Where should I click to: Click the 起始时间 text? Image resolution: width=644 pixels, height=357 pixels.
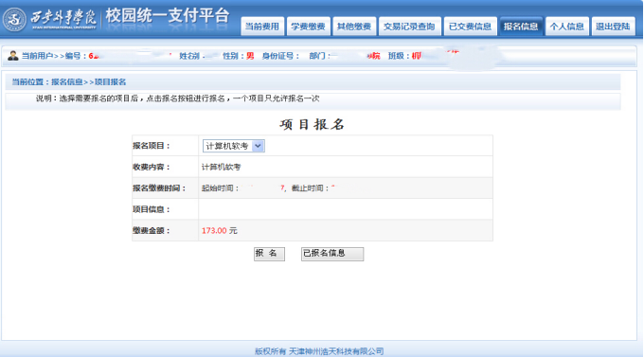(220, 188)
